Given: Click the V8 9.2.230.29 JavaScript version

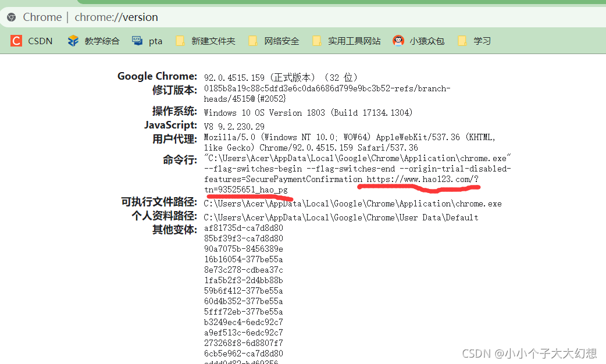Looking at the screenshot, I should [x=234, y=126].
